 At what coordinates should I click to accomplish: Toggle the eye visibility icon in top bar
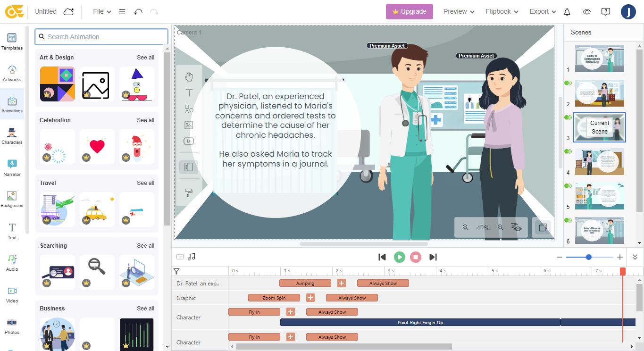point(587,12)
